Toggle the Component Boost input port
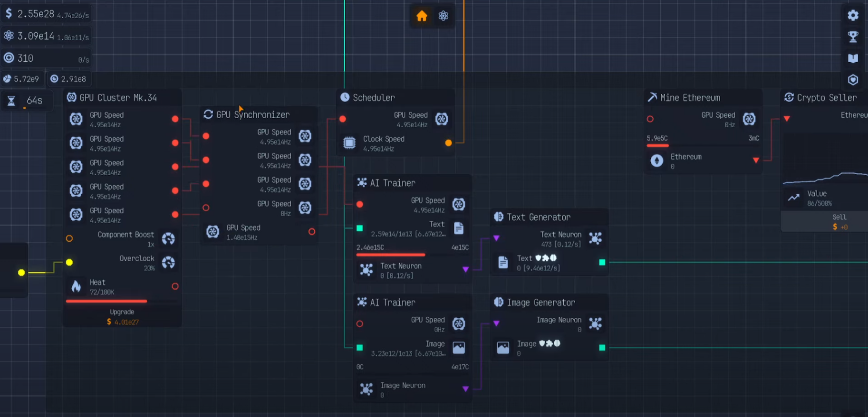868x417 pixels. (x=69, y=238)
